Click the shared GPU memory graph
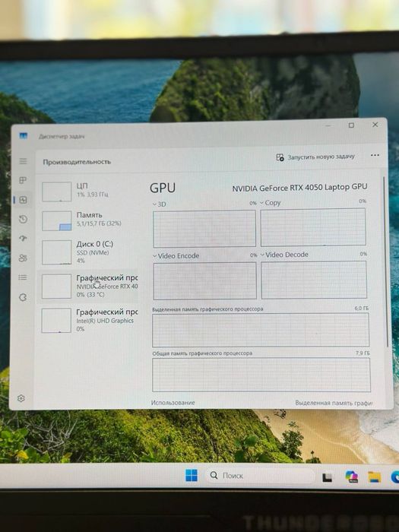The width and height of the screenshot is (399, 532). pyautogui.click(x=261, y=375)
